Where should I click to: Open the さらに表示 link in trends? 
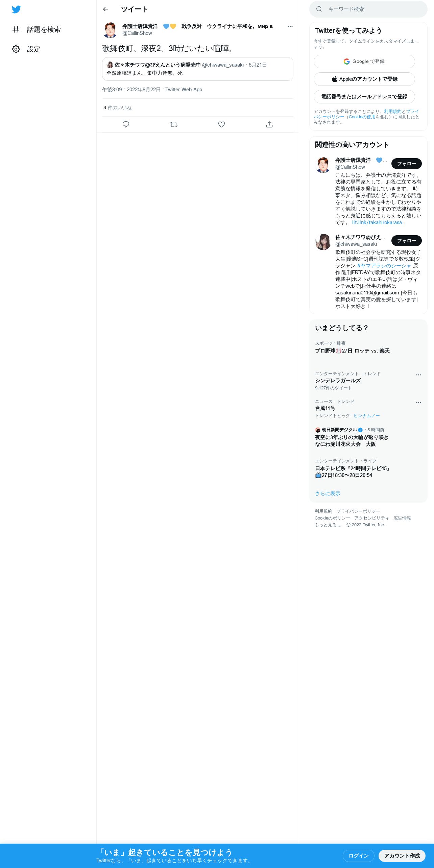coord(328,493)
